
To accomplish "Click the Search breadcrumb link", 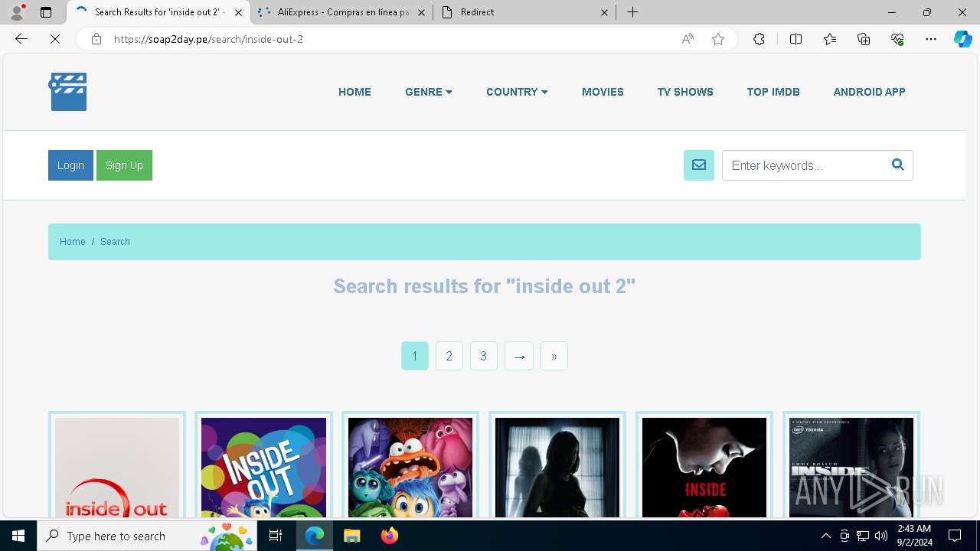I will 115,241.
